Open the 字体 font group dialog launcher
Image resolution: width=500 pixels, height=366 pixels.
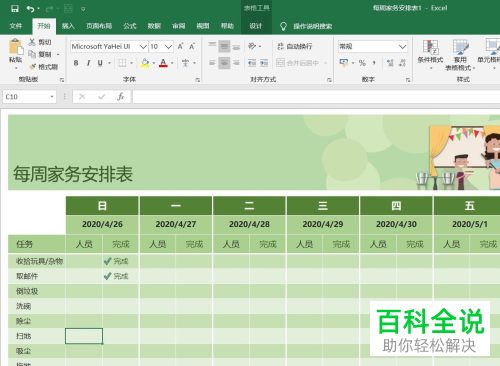(x=198, y=80)
